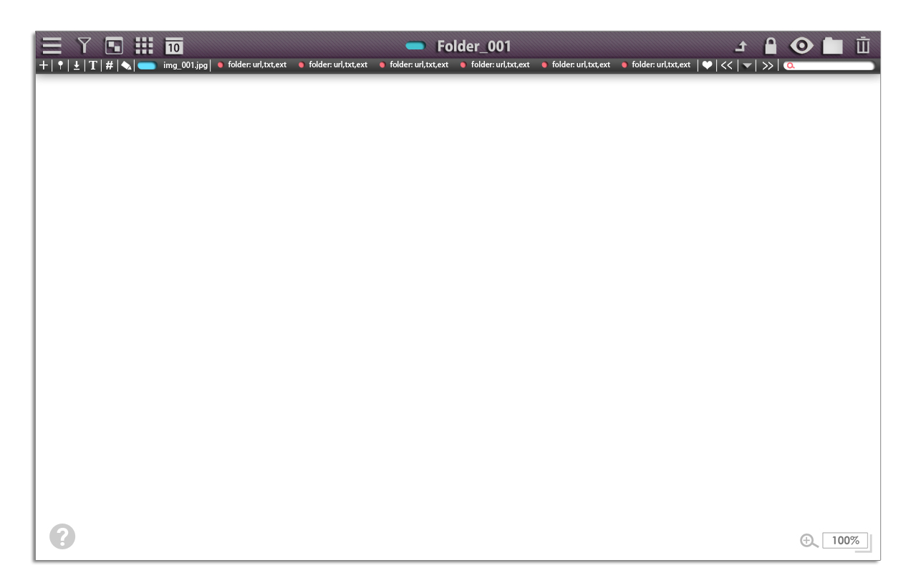The width and height of the screenshot is (921, 588).
Task: Toggle the padlock lock icon
Action: point(771,46)
